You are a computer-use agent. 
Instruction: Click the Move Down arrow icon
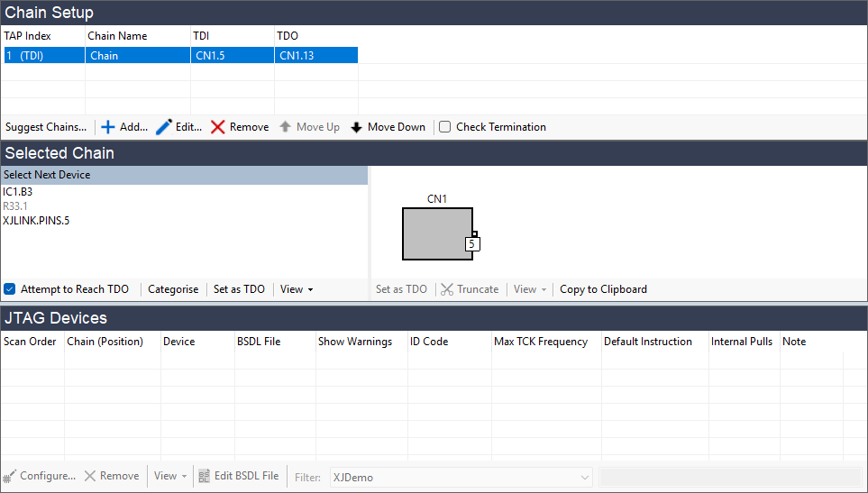(357, 127)
